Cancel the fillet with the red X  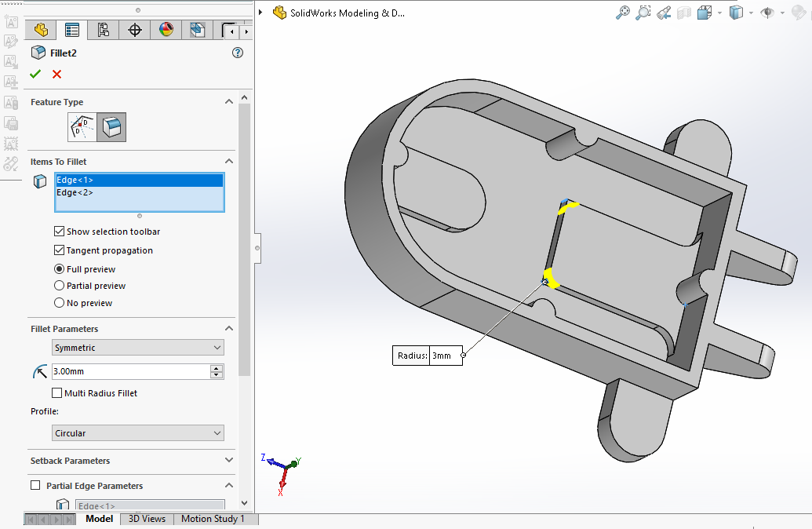(56, 74)
